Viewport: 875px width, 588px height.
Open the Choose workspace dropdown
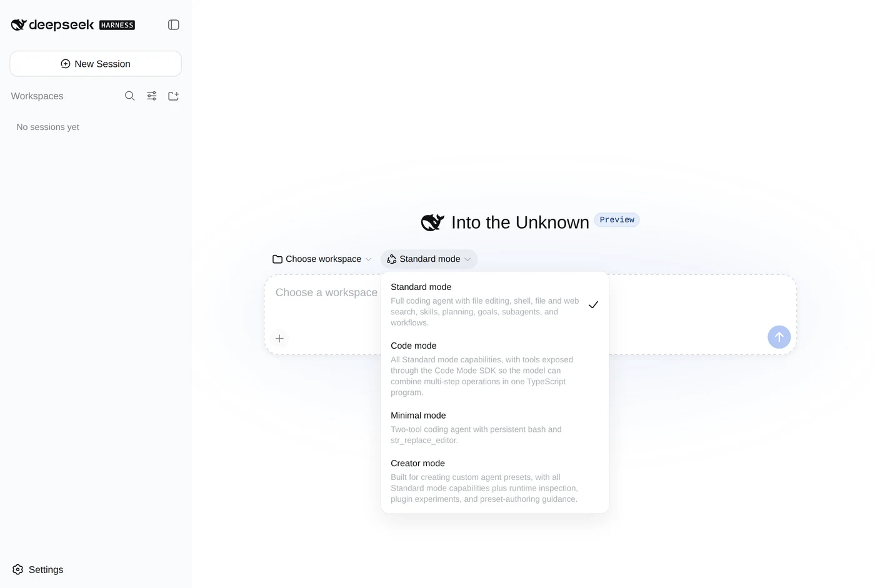click(x=322, y=259)
